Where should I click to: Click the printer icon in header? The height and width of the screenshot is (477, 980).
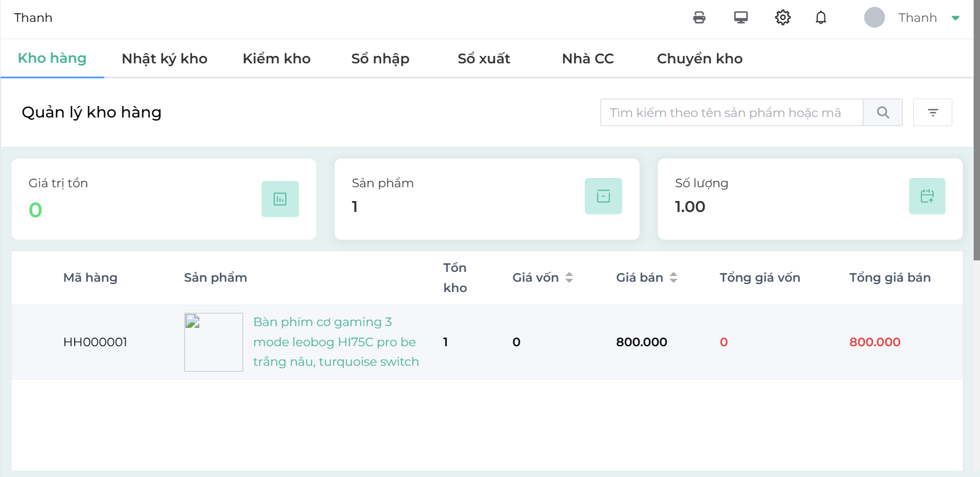point(699,18)
